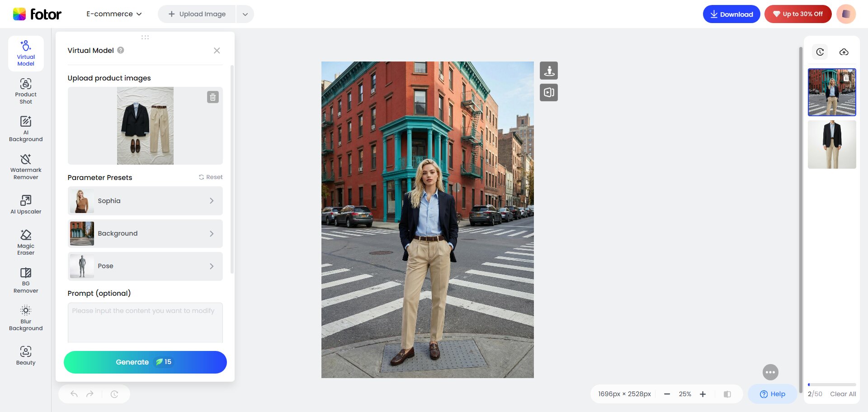Click the Generate button
868x412 pixels.
[x=145, y=362]
